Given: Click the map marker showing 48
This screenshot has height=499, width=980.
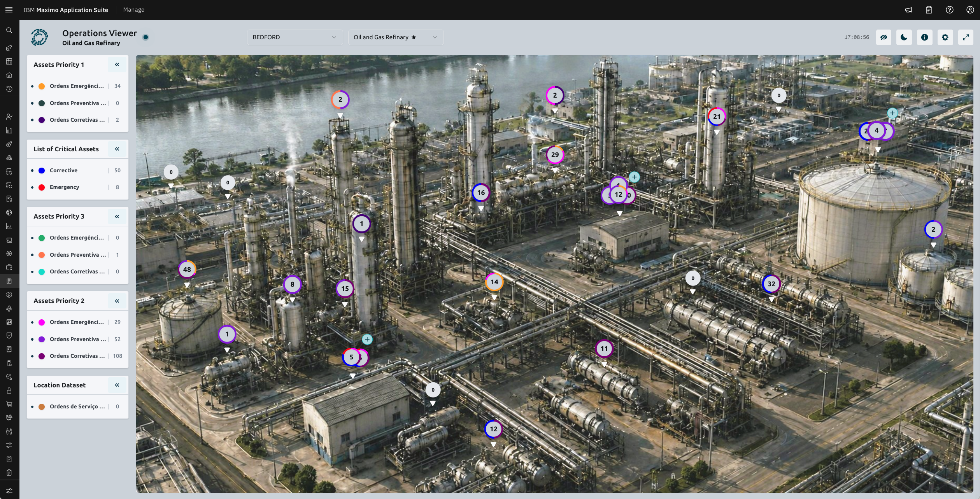Looking at the screenshot, I should [187, 270].
